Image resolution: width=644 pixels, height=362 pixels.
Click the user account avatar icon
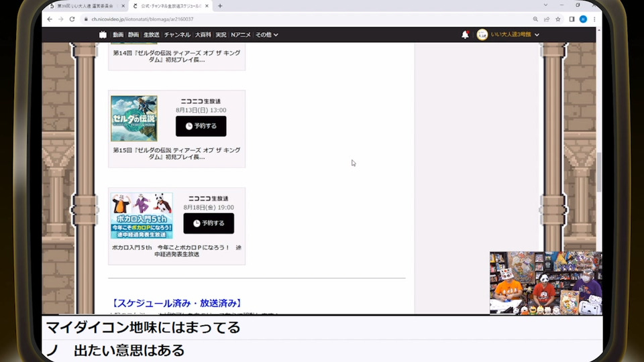click(482, 35)
